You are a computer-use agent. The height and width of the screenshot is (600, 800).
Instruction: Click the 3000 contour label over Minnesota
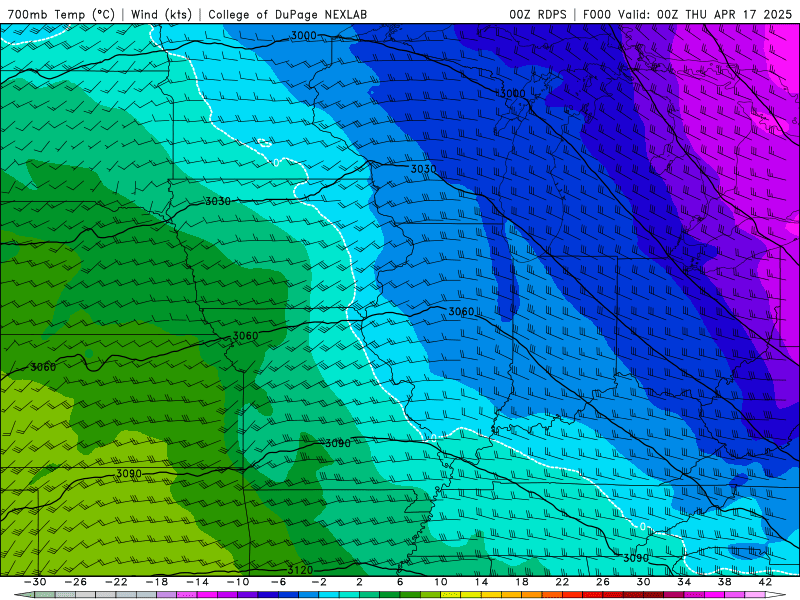(x=304, y=36)
